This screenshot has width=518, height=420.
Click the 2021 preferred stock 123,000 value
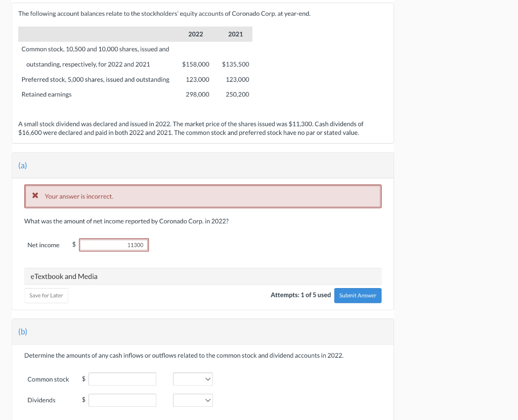tap(238, 79)
